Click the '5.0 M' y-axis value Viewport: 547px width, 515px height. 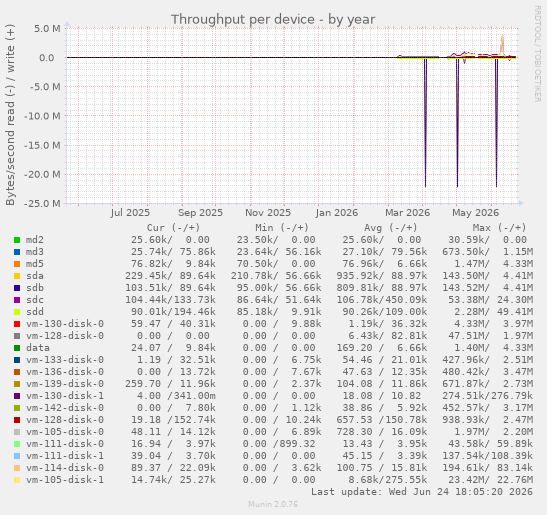coord(47,29)
